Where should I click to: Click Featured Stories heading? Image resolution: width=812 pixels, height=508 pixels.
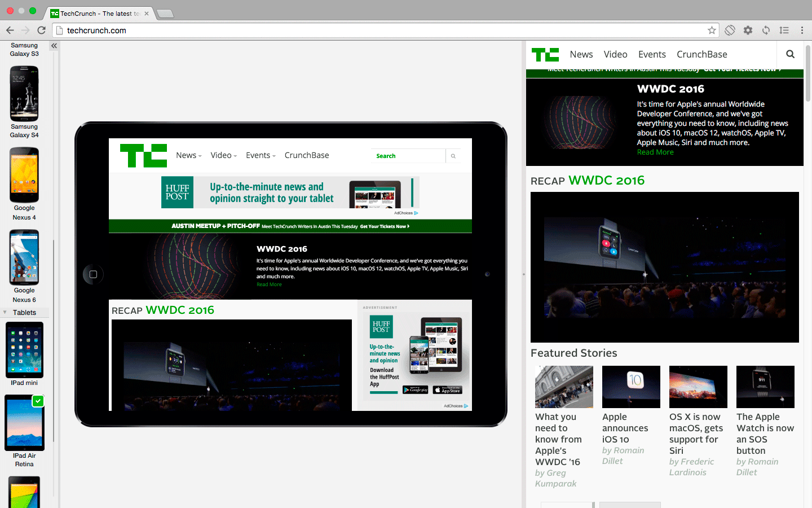point(574,353)
